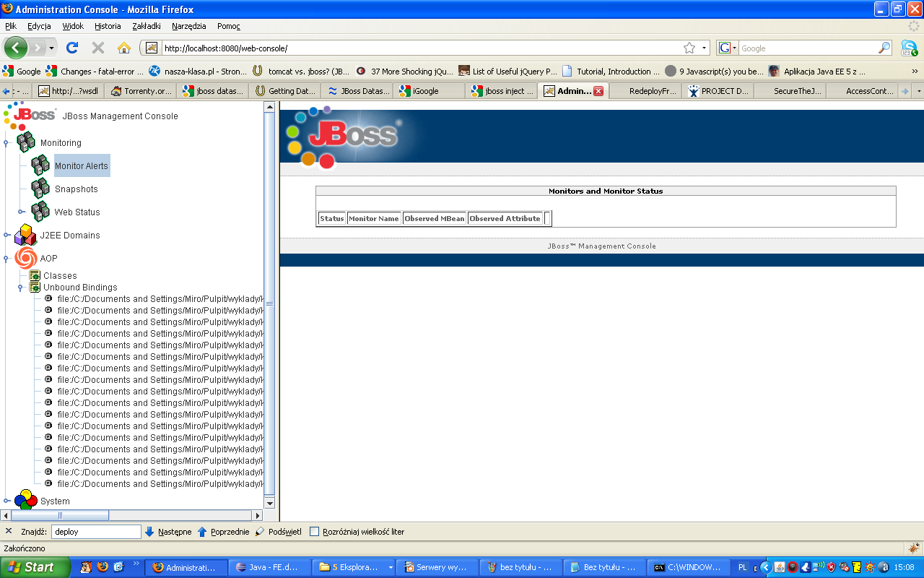Switch to the Getting Dat... tab
The width and height of the screenshot is (924, 578).
click(286, 91)
